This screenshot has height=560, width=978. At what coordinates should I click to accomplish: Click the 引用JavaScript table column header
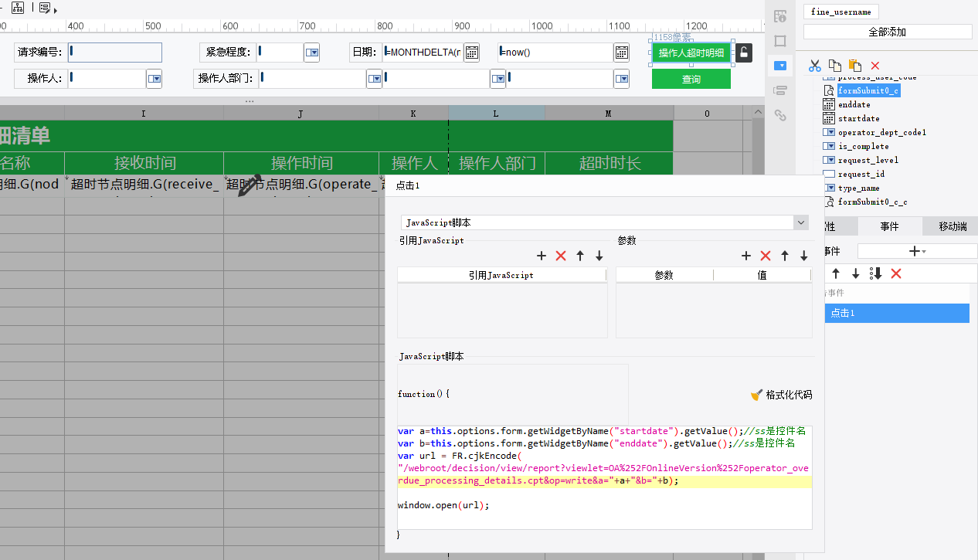pos(501,275)
